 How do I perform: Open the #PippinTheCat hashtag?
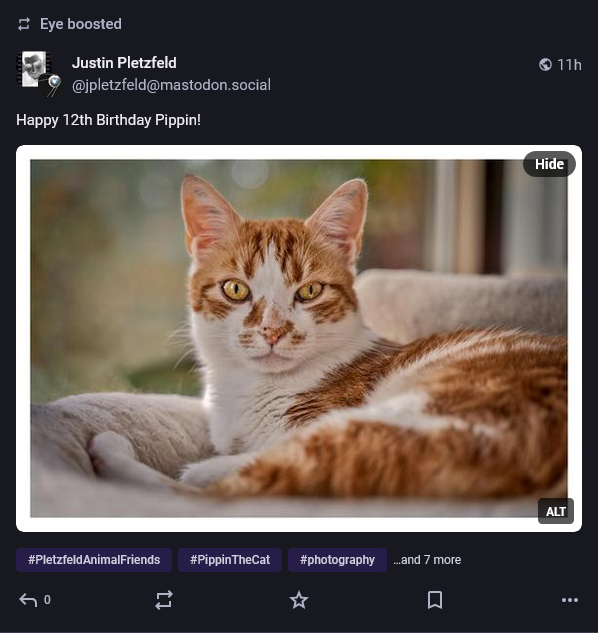[230, 560]
